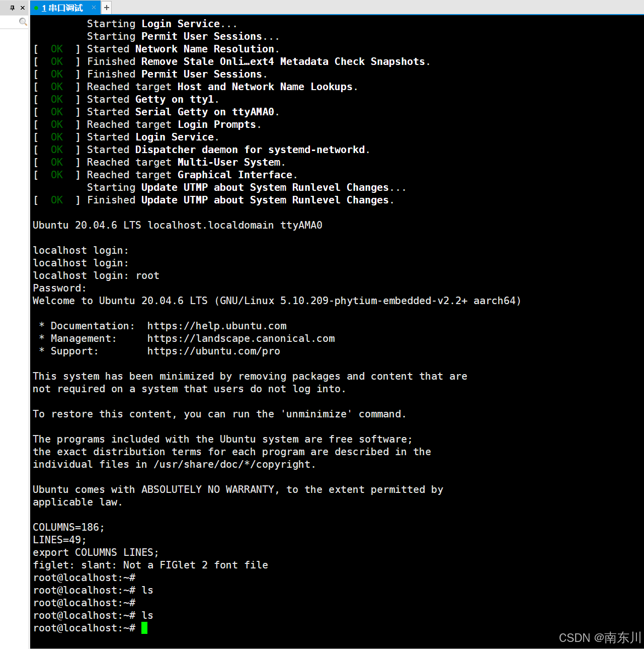Image resolution: width=644 pixels, height=649 pixels.
Task: Open a new session with the + button
Action: pos(106,8)
